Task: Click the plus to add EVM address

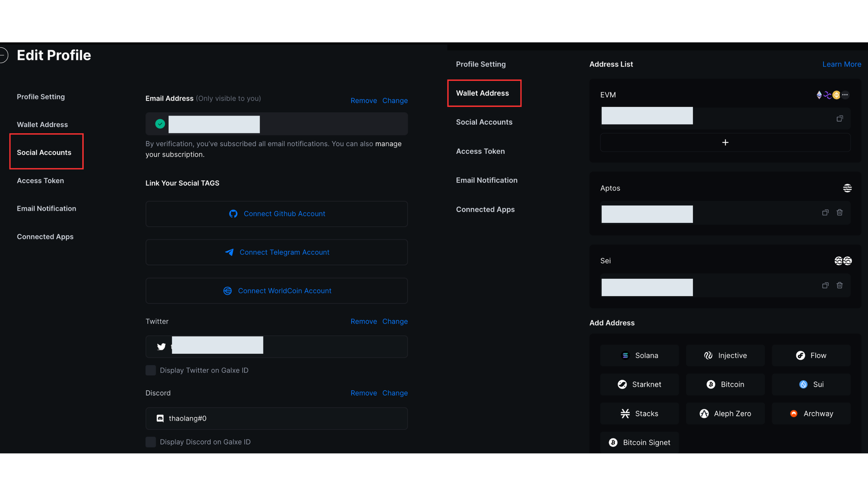Action: (725, 143)
